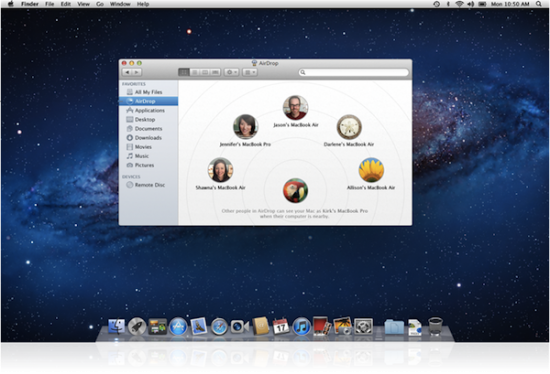Open the Window menu
Image resolution: width=550 pixels, height=374 pixels.
coord(120,4)
